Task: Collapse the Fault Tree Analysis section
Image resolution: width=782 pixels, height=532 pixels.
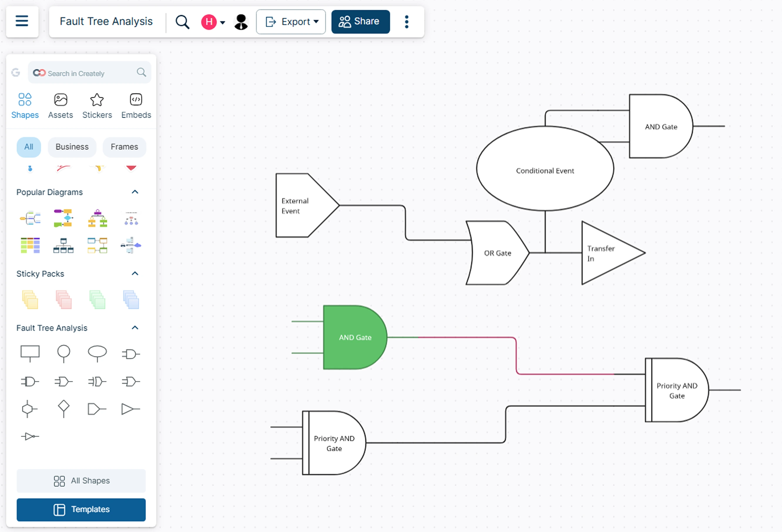Action: [135, 328]
